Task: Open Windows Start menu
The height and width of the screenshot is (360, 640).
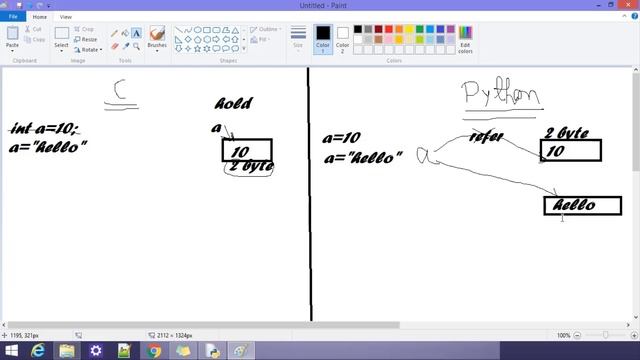Action: point(11,351)
